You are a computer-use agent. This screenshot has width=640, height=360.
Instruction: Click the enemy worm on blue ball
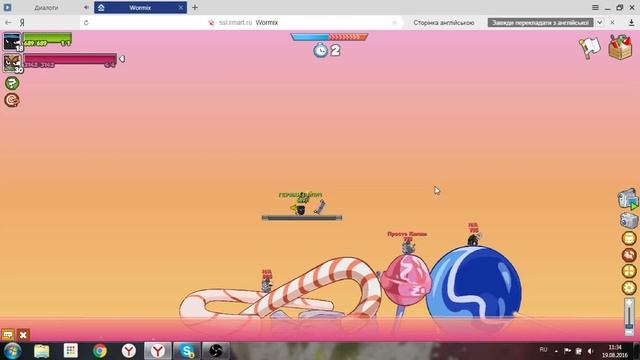[x=473, y=239]
